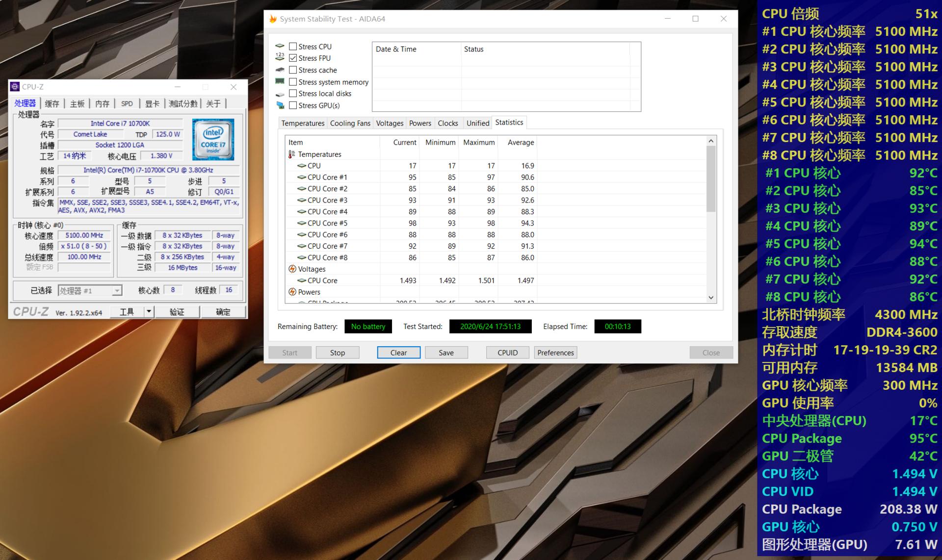Click the AIDA64 flame title icon
The height and width of the screenshot is (560, 942).
coord(273,19)
